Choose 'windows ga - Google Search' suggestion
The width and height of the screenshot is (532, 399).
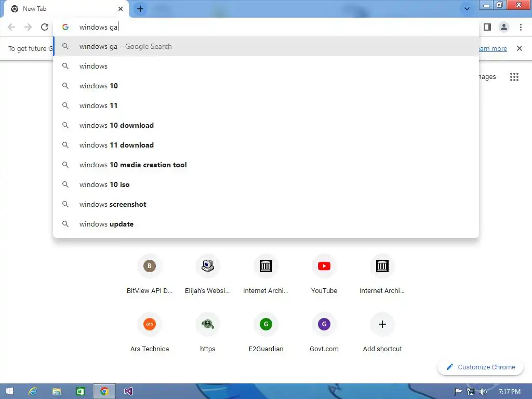[266, 46]
